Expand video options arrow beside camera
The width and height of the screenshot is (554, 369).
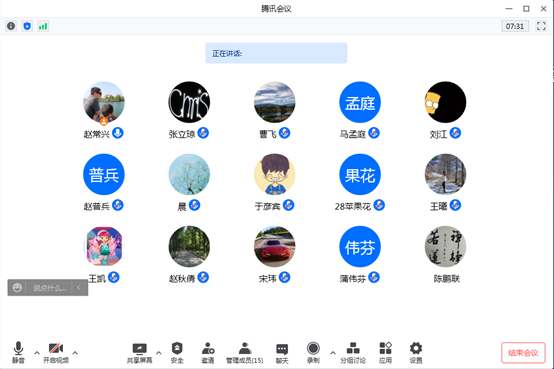[x=75, y=353]
